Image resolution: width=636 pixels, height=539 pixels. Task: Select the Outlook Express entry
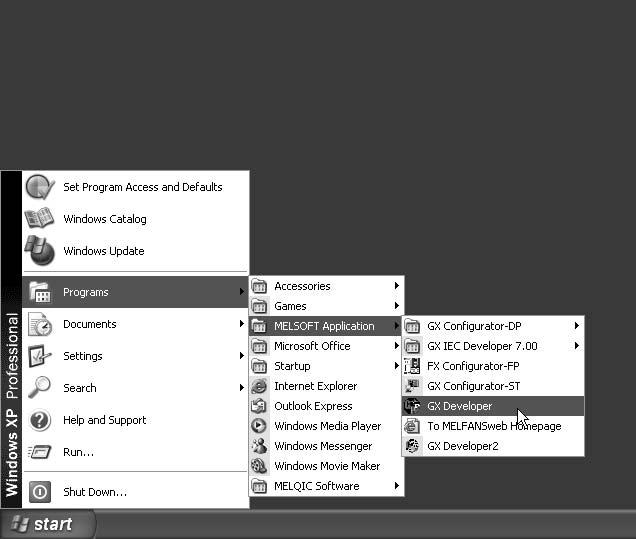[326, 406]
